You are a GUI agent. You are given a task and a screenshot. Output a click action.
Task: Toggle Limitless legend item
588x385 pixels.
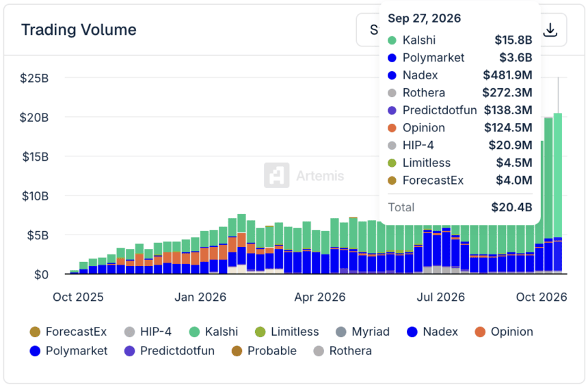click(x=287, y=332)
